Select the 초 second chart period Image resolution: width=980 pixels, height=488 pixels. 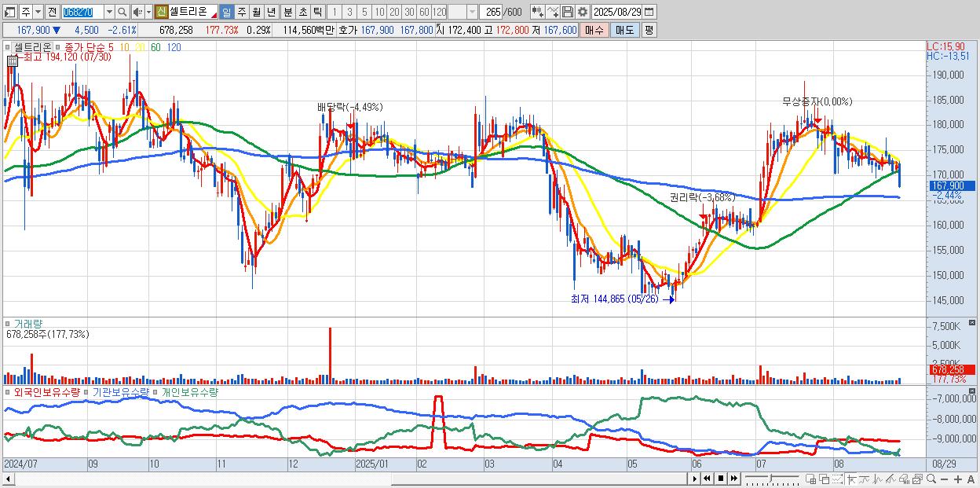click(x=302, y=12)
